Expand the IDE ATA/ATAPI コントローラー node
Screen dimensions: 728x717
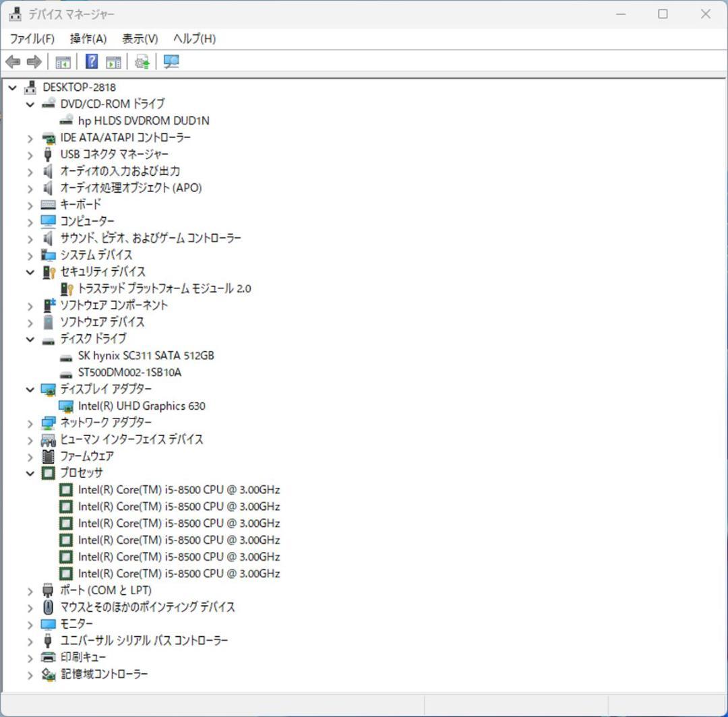pyautogui.click(x=30, y=139)
